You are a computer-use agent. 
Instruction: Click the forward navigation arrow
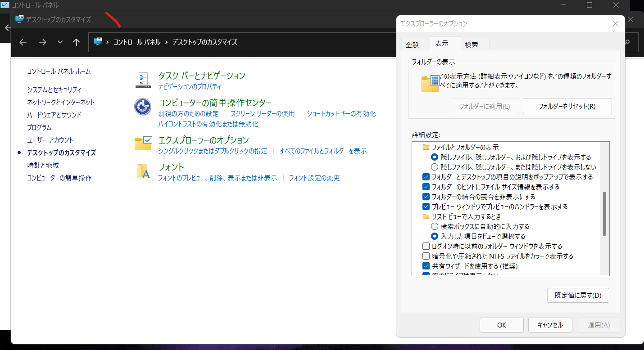coord(42,42)
